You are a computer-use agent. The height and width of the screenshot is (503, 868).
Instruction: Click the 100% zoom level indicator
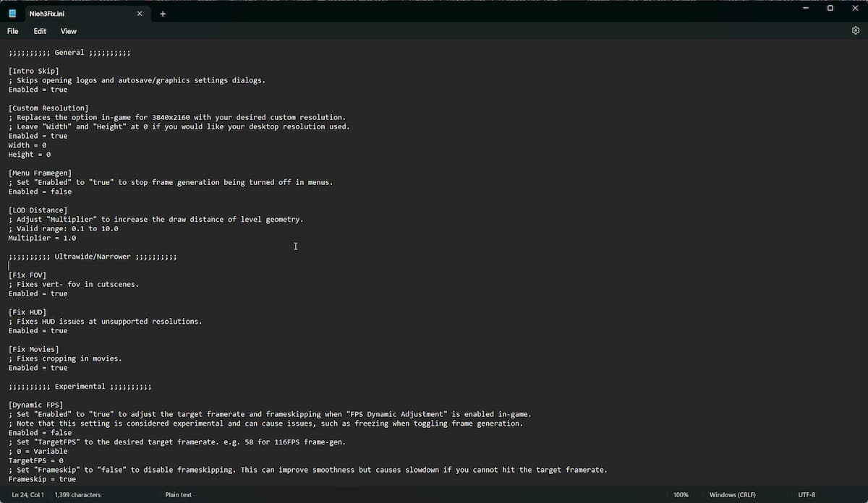(x=681, y=495)
